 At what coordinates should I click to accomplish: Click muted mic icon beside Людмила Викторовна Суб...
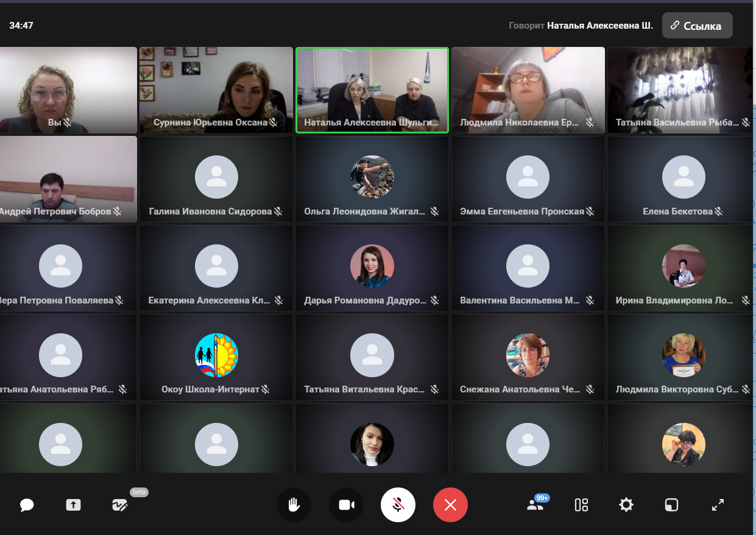click(746, 389)
